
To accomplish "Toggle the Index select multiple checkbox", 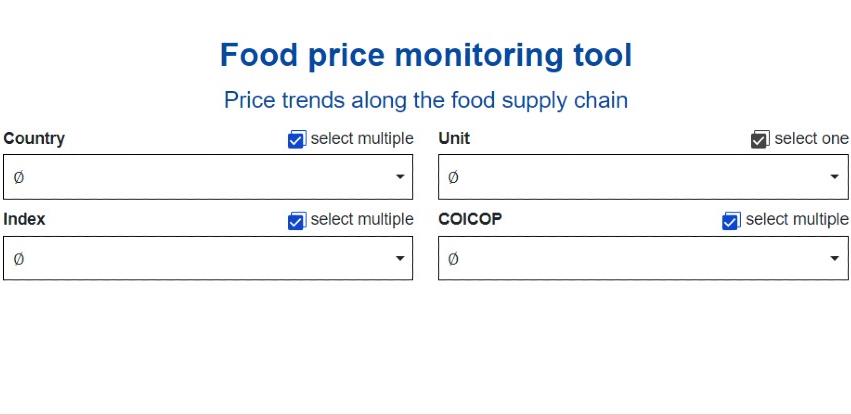I will 296,221.
